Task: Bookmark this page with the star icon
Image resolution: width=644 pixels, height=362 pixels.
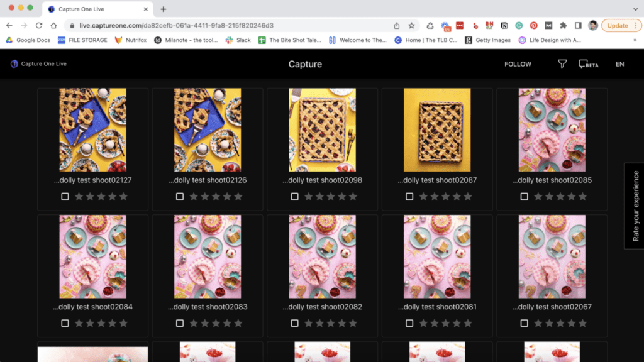Action: (x=411, y=25)
